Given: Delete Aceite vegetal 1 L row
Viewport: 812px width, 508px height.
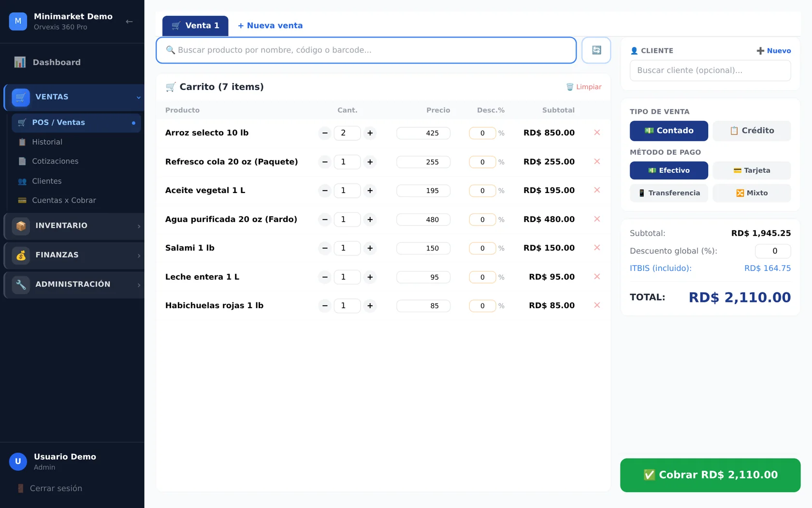Looking at the screenshot, I should pos(597,190).
